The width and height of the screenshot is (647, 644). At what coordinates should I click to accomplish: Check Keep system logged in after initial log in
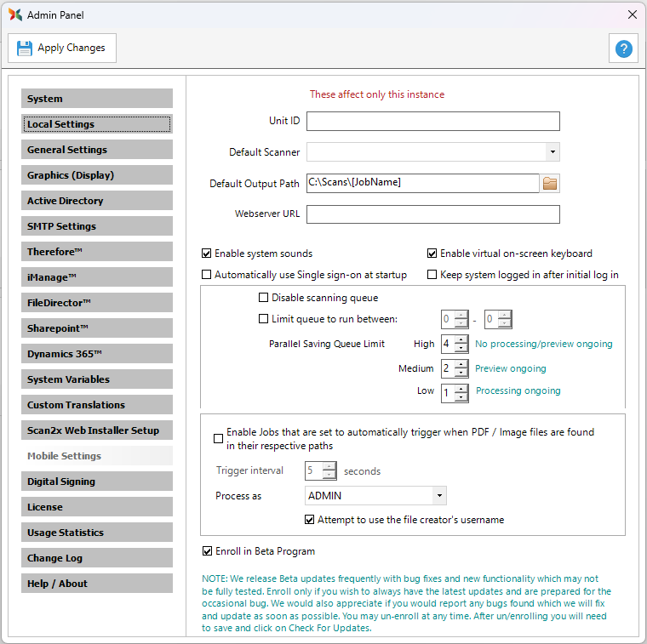pos(432,275)
